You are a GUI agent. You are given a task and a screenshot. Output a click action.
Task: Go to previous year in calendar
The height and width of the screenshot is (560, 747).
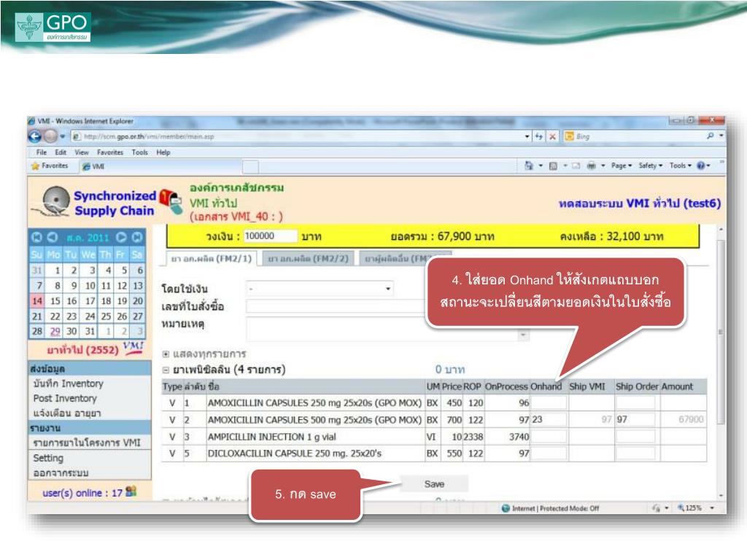click(x=36, y=237)
